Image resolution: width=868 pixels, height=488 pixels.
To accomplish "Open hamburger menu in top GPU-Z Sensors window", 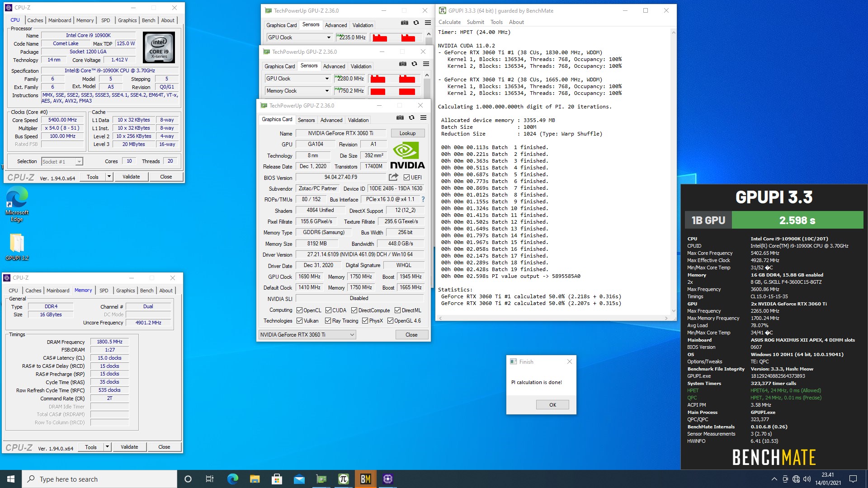I will point(428,23).
